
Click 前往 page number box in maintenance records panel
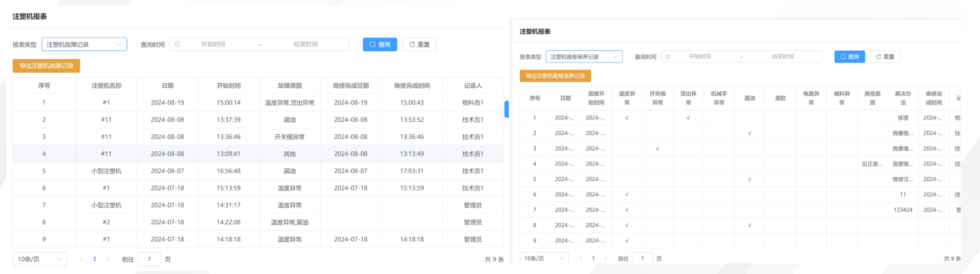tap(643, 259)
